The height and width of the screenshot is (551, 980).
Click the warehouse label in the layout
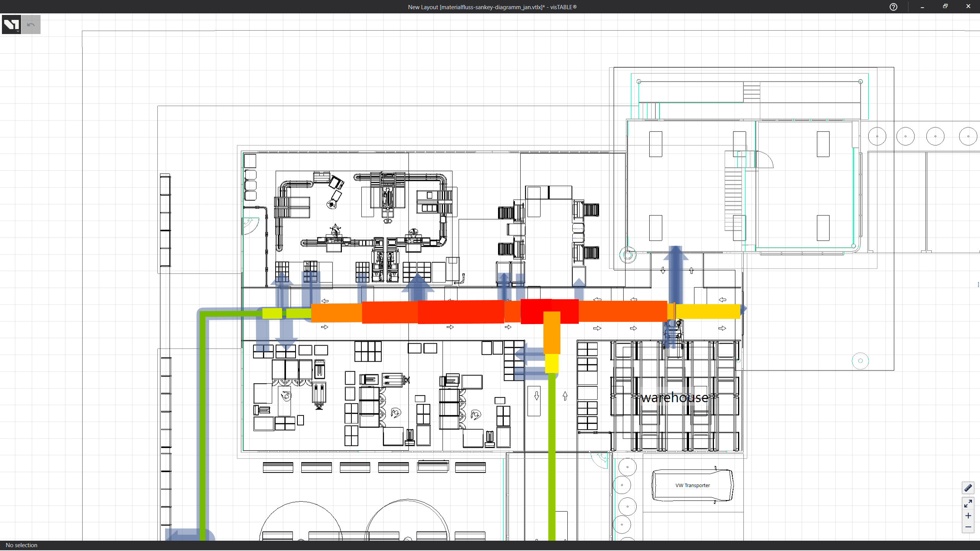pyautogui.click(x=675, y=398)
